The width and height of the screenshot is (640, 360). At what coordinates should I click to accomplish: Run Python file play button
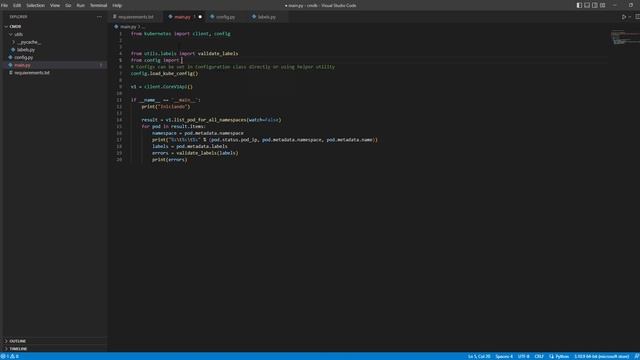[x=624, y=17]
